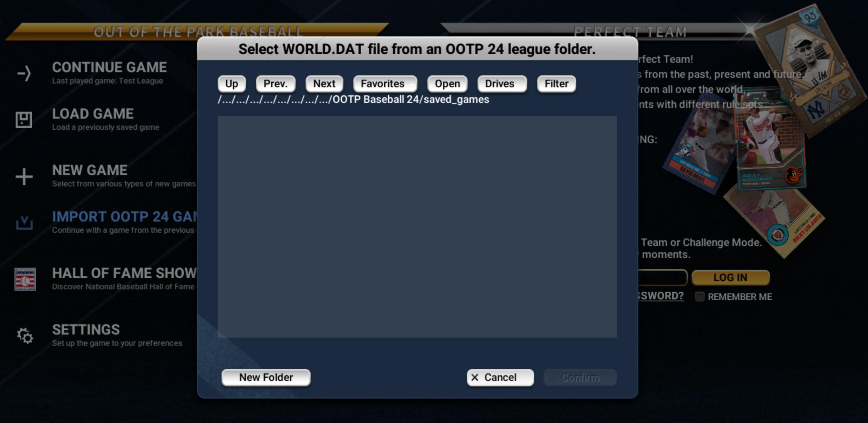Expand the Favorites dropdown
The image size is (868, 423).
[x=385, y=83]
